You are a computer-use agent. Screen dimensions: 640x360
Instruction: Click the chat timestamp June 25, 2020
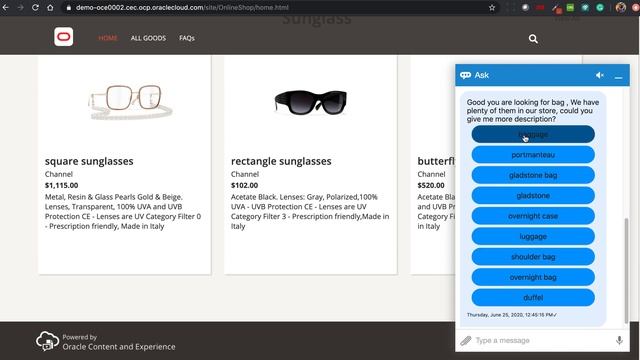(x=511, y=315)
